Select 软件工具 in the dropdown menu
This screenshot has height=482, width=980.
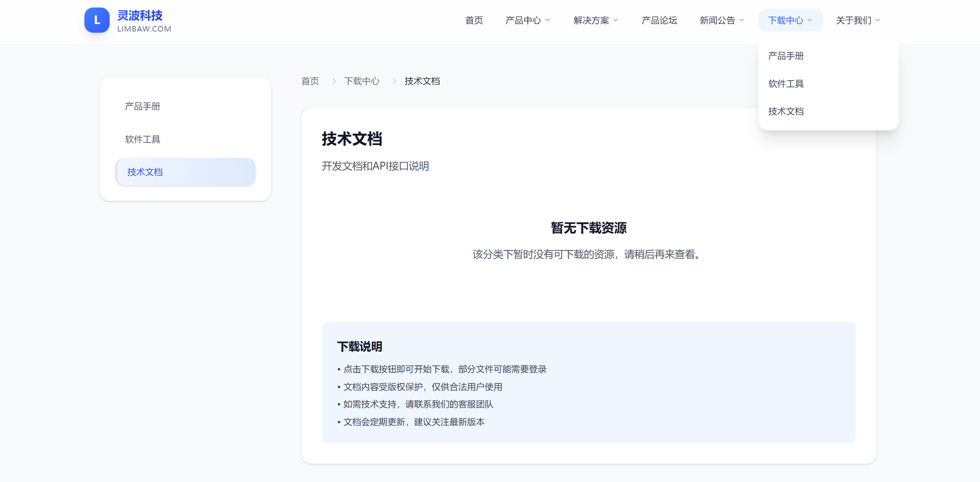pos(786,84)
